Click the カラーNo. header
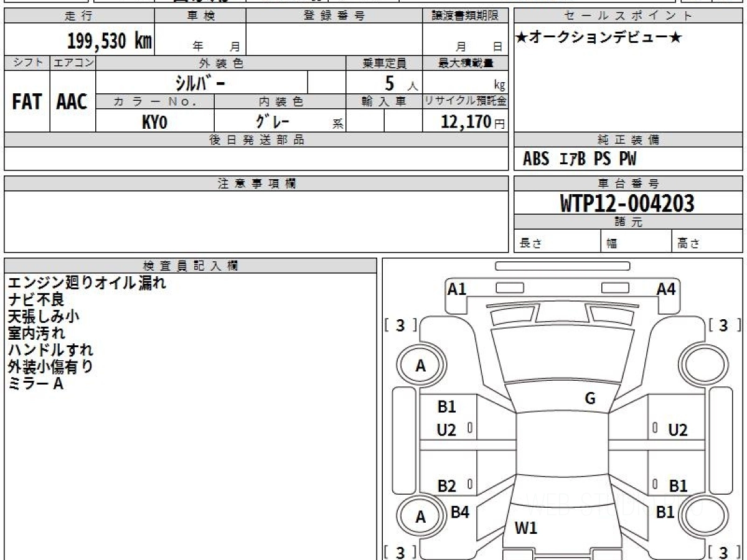Screen dimensions: 747x560 coord(155,102)
